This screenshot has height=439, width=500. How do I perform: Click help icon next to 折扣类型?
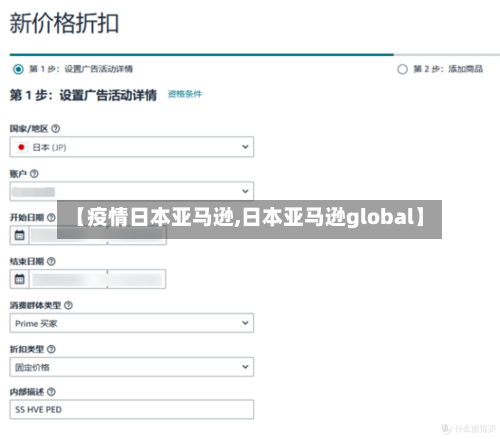coord(51,349)
